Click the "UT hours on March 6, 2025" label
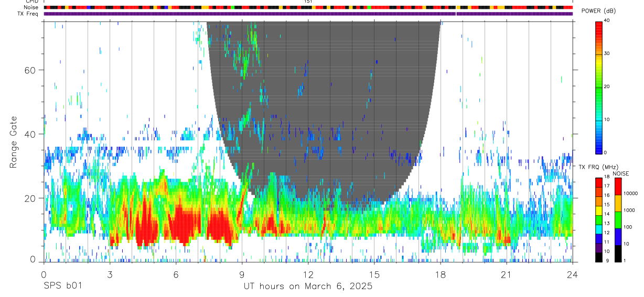 coord(308,286)
